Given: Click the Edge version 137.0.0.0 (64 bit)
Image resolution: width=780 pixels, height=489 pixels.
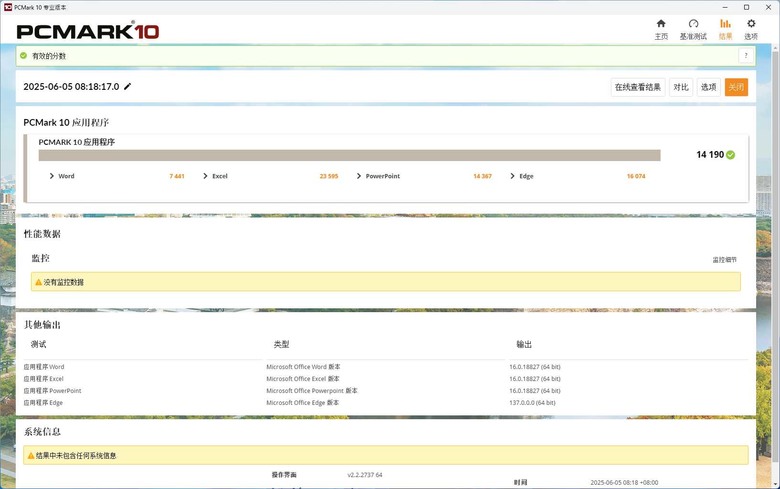Looking at the screenshot, I should pos(532,402).
